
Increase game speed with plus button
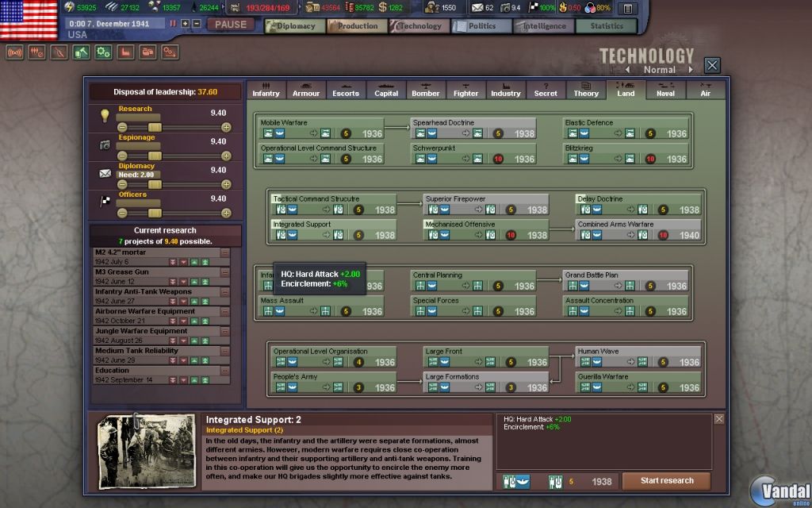[186, 24]
